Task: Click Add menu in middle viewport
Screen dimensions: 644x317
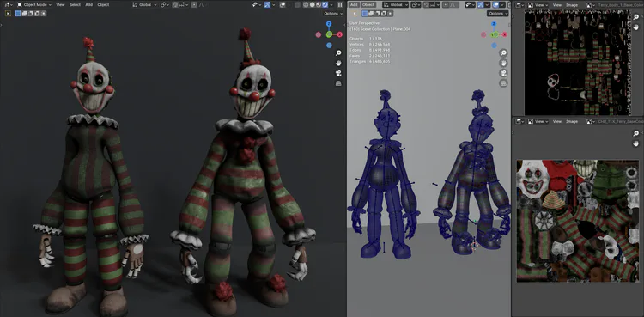Action: 354,5
